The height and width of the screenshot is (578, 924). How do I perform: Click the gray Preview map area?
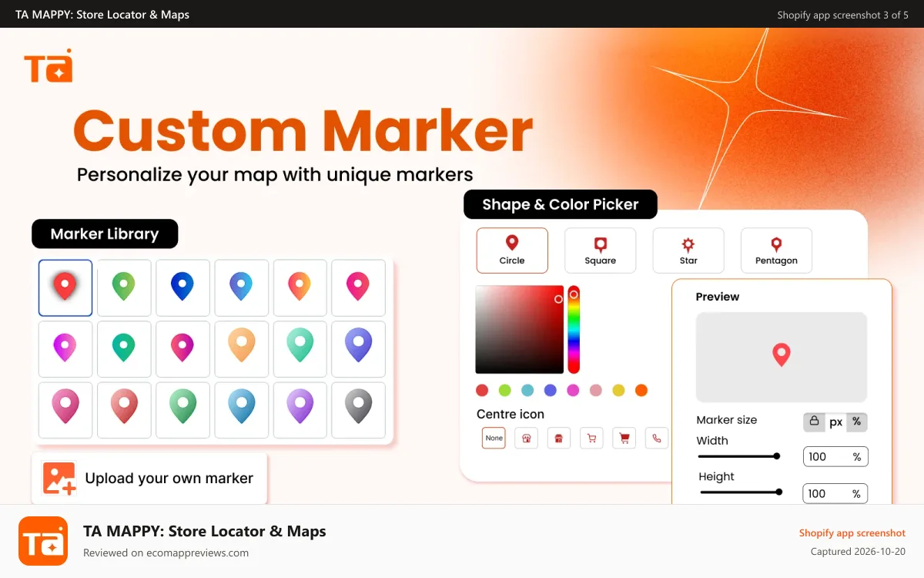[782, 357]
